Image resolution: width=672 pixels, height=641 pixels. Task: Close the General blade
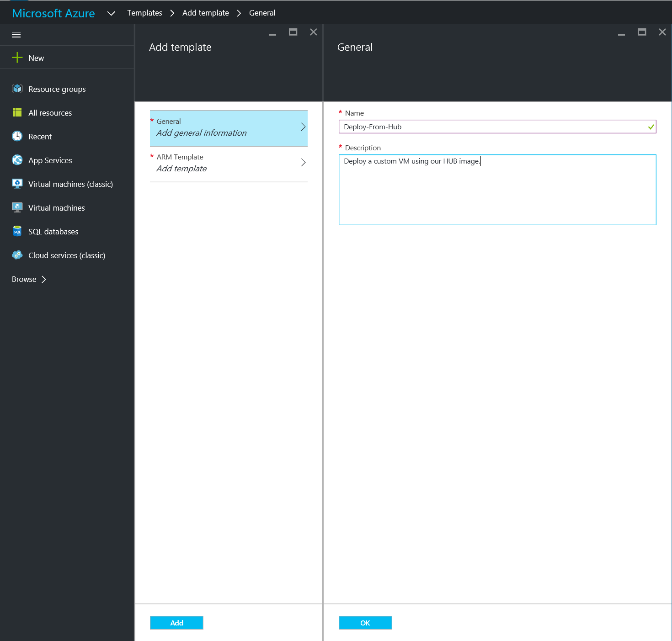tap(662, 32)
